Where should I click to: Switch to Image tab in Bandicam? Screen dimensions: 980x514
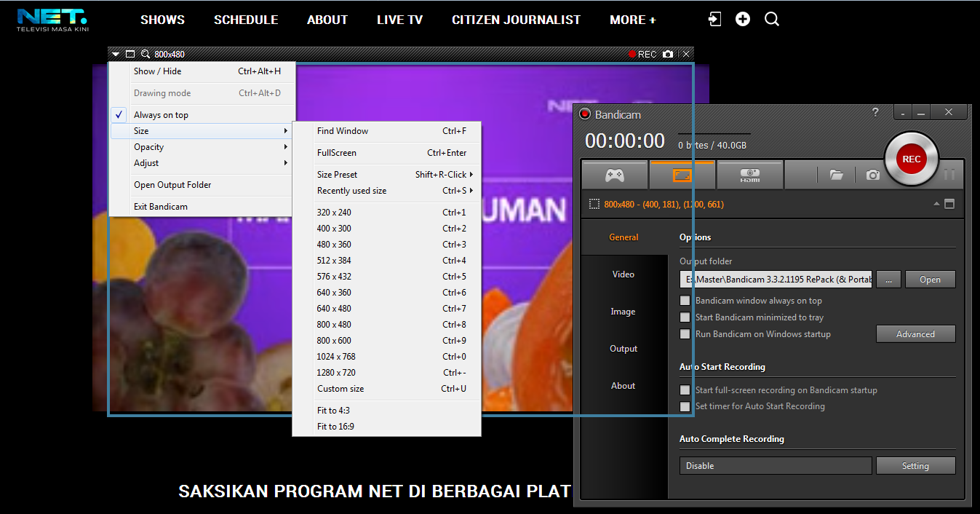click(624, 312)
